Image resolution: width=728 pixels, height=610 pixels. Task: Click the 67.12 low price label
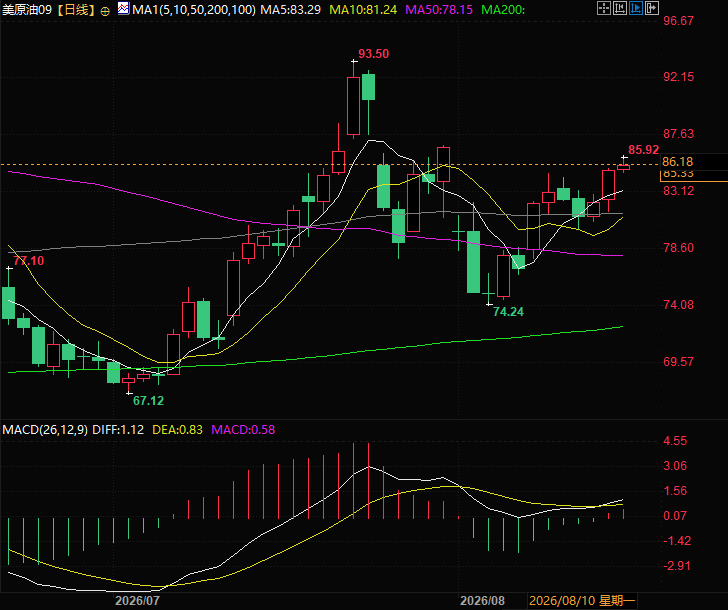[149, 401]
